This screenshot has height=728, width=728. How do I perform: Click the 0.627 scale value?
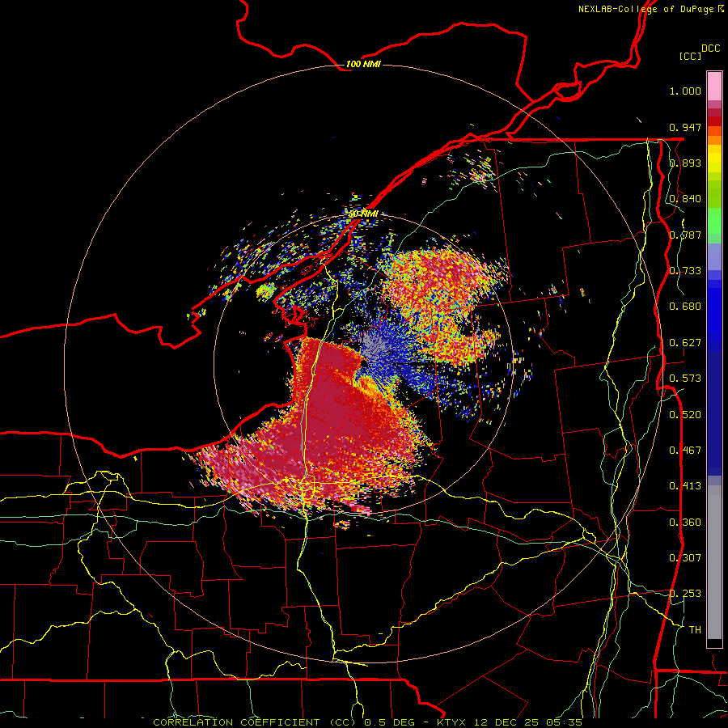[685, 343]
